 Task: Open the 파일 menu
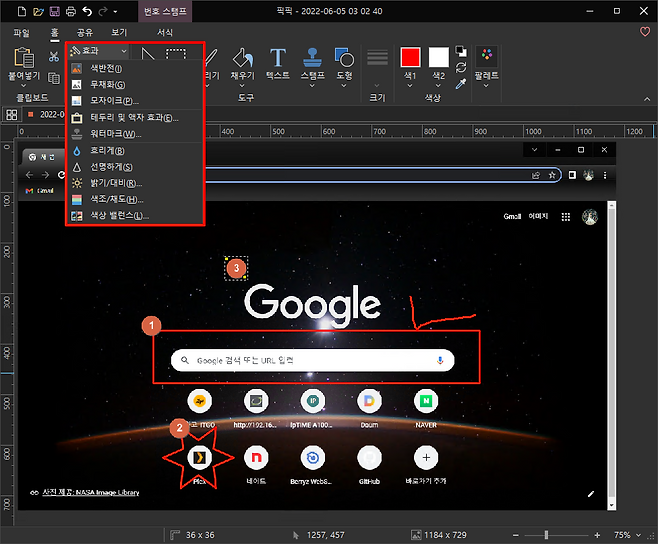click(x=21, y=32)
